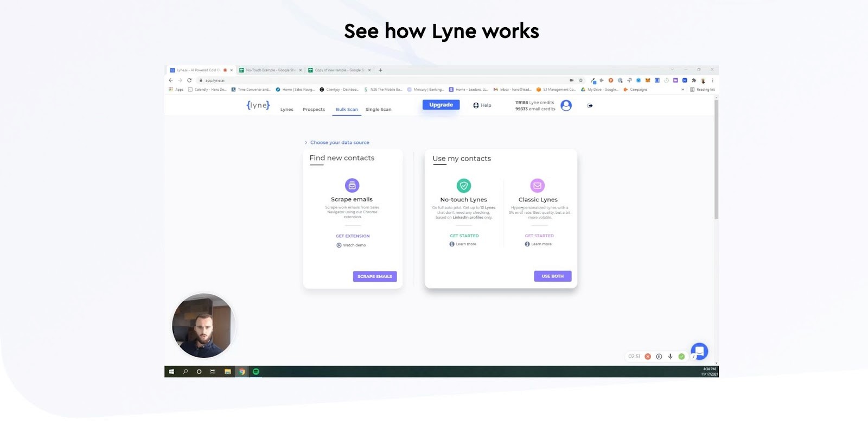Viewport: 868px width, 431px height.
Task: Pause the screen recording
Action: (659, 357)
